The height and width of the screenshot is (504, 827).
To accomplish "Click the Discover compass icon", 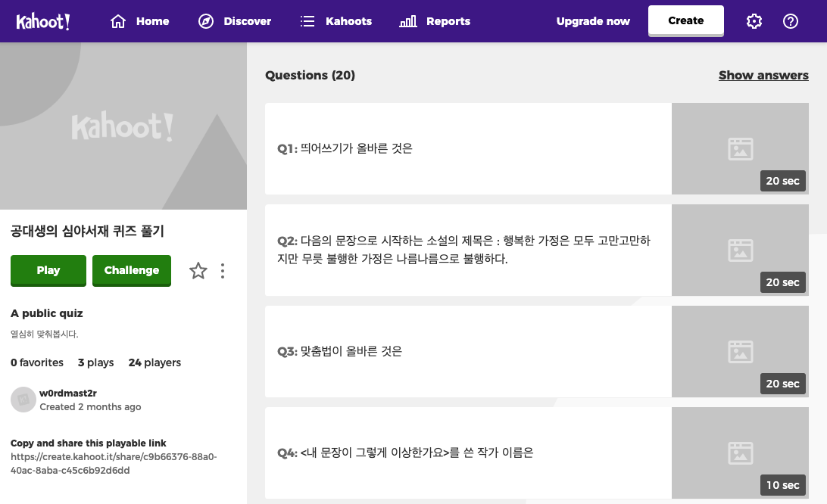I will [206, 21].
